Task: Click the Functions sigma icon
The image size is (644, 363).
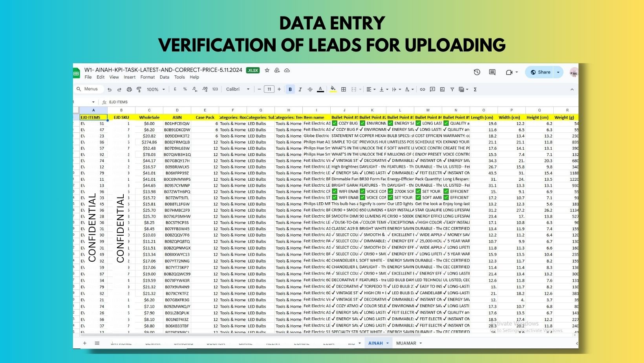Action: pyautogui.click(x=475, y=90)
